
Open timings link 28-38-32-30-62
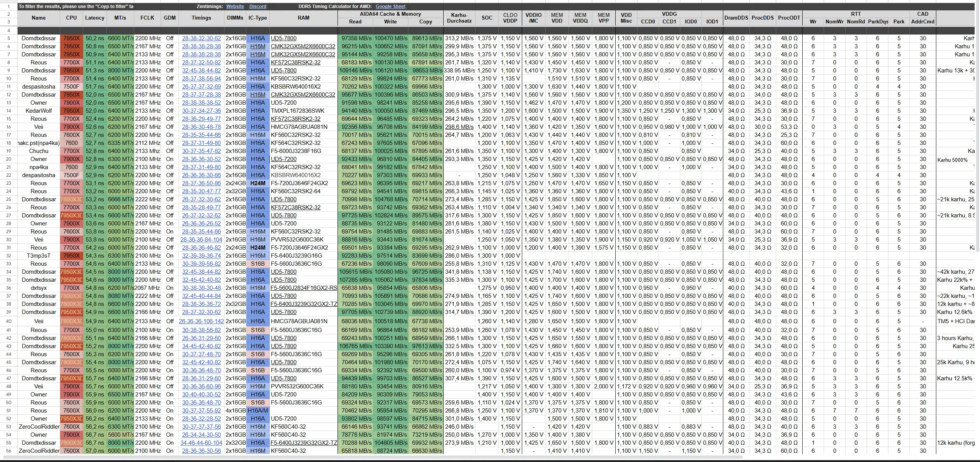pyautogui.click(x=201, y=38)
